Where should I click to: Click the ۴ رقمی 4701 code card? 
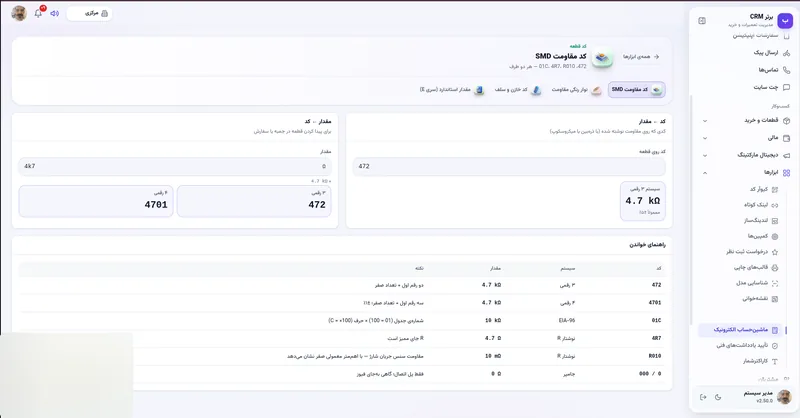(x=96, y=201)
